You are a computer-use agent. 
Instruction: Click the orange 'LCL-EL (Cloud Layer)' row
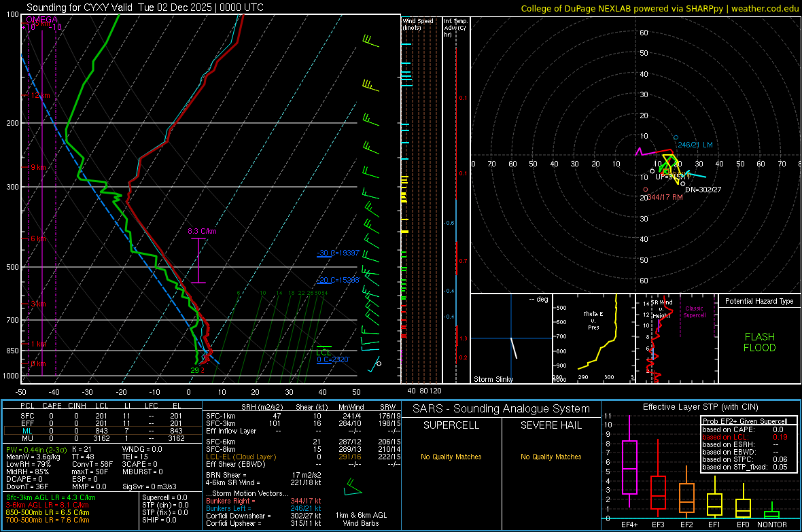pyautogui.click(x=303, y=457)
